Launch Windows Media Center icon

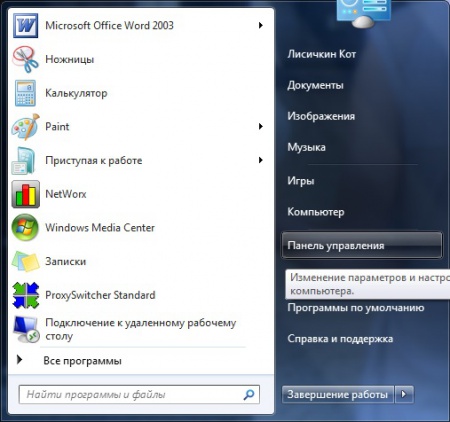point(25,228)
